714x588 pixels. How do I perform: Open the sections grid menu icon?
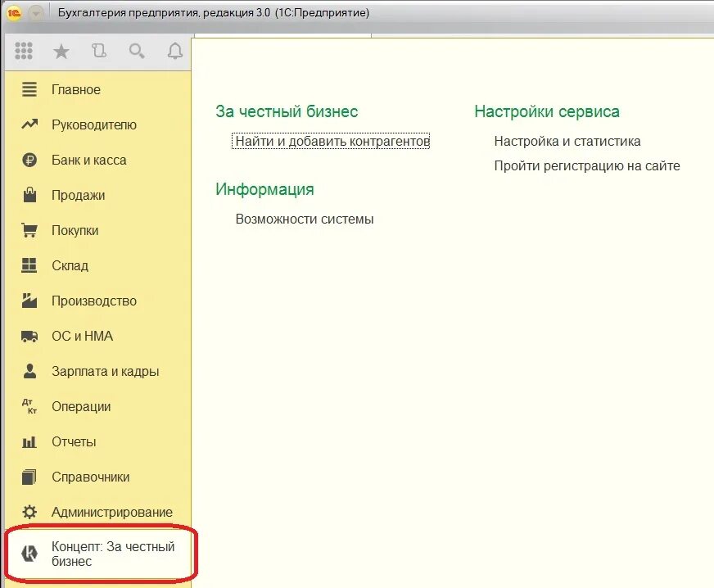pos(24,51)
